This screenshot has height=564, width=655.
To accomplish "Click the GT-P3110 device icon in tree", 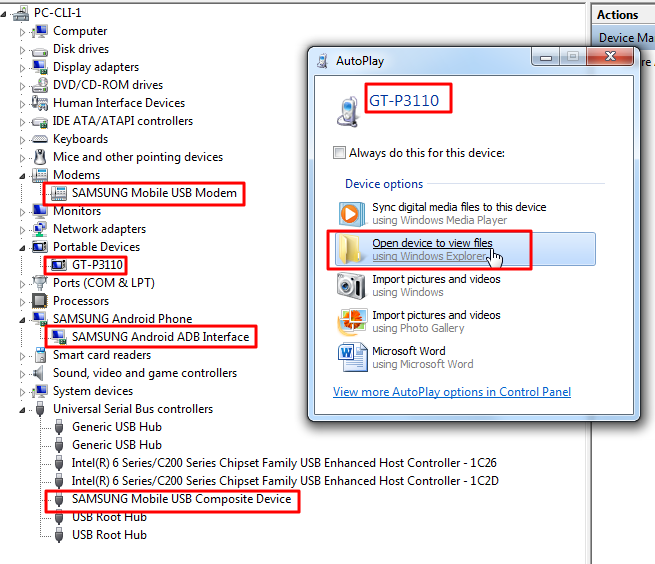I will tap(59, 264).
